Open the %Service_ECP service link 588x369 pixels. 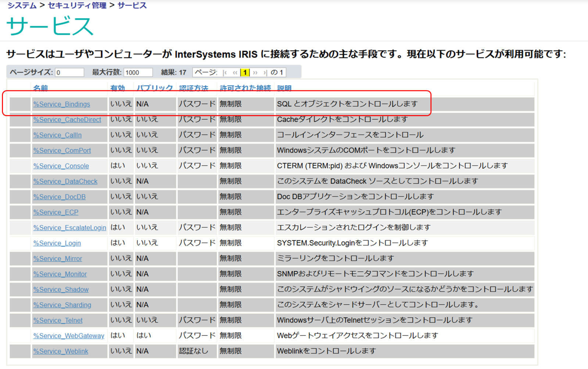pos(55,212)
